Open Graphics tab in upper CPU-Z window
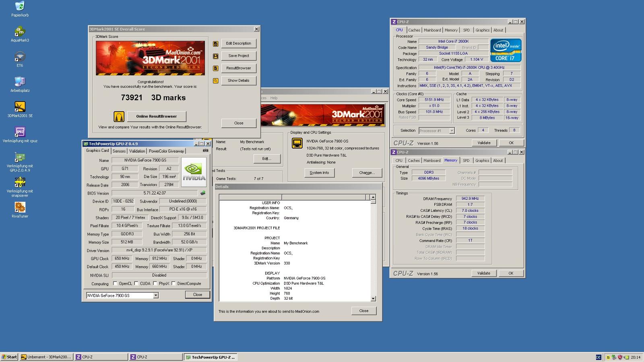This screenshot has width=644, height=362. (482, 30)
